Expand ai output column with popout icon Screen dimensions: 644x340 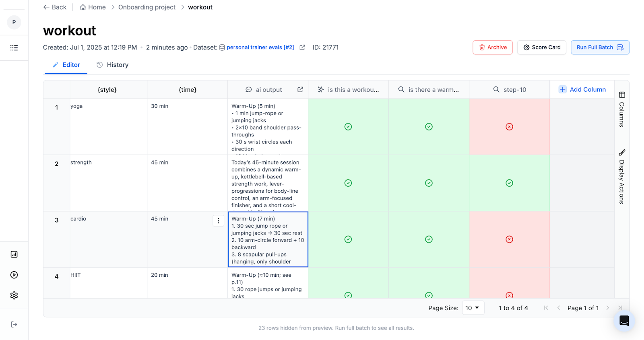point(300,89)
